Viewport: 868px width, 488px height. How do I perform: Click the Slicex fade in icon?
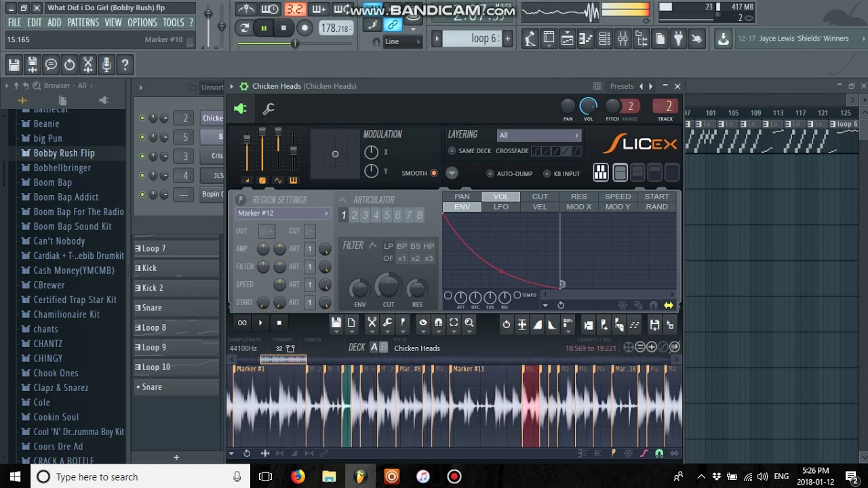pyautogui.click(x=537, y=325)
